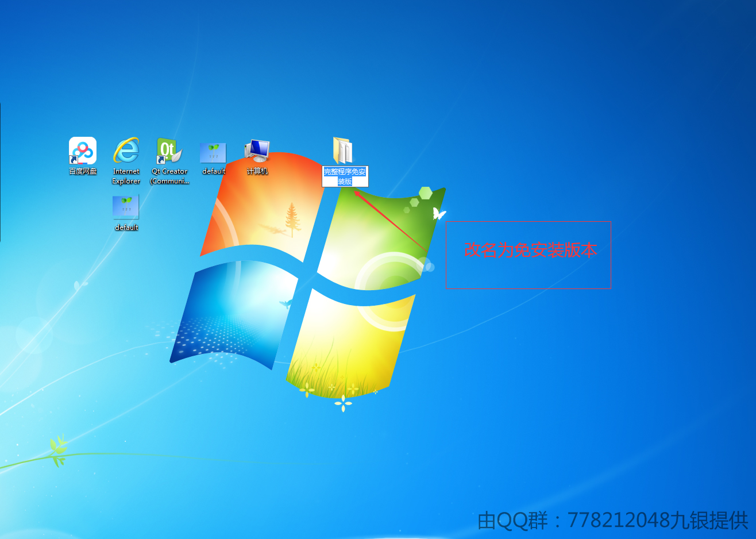The image size is (756, 539).
Task: Select the default icon under Internet Explorer
Action: (126, 207)
